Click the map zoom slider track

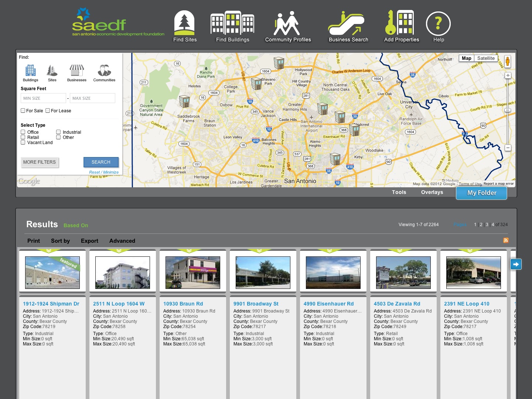coord(508,111)
